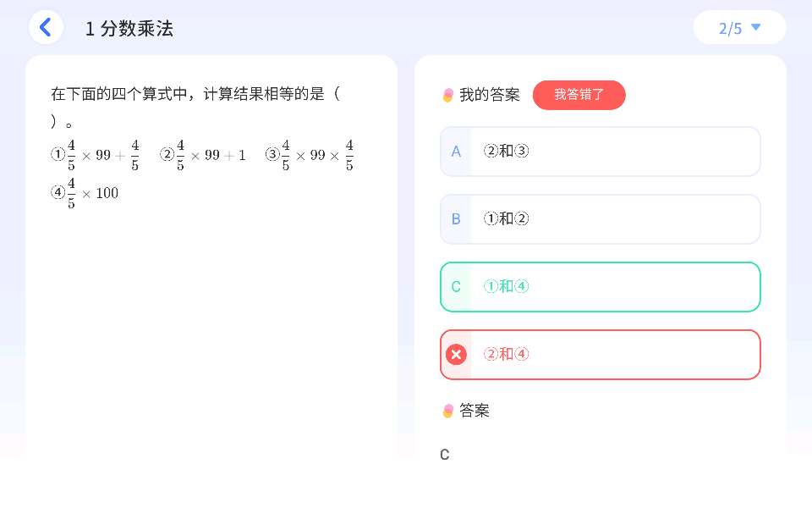
Task: Click the page title 1 分数乘法
Action: 129,28
